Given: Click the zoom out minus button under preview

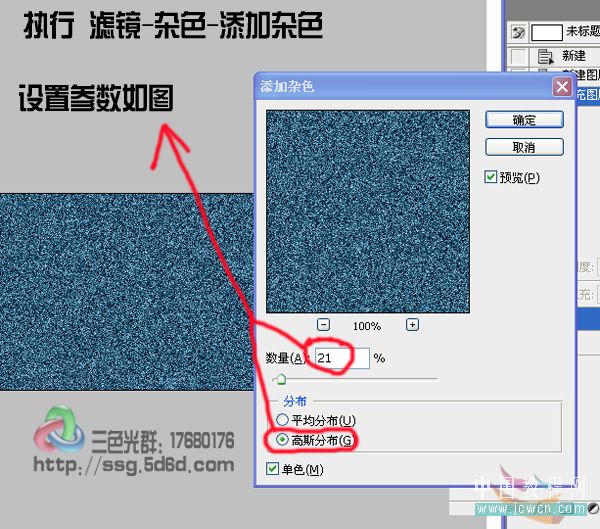Looking at the screenshot, I should tap(323, 325).
